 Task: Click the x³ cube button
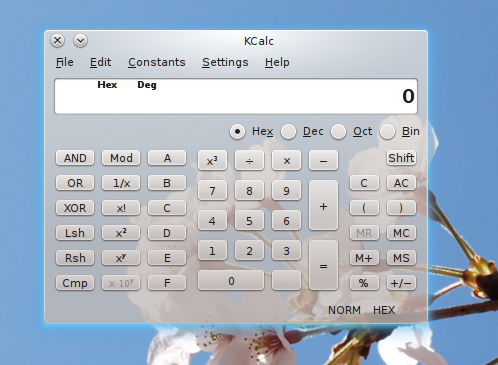pyautogui.click(x=212, y=160)
